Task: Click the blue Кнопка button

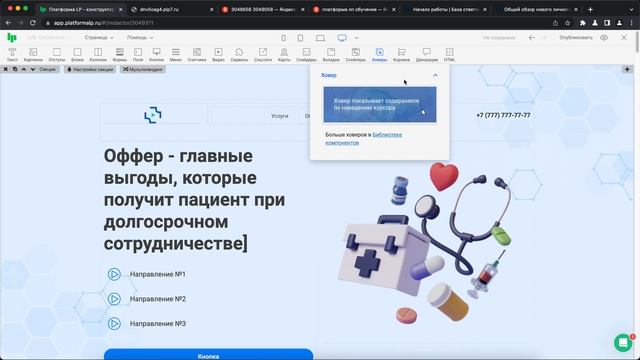Action: pyautogui.click(x=208, y=355)
